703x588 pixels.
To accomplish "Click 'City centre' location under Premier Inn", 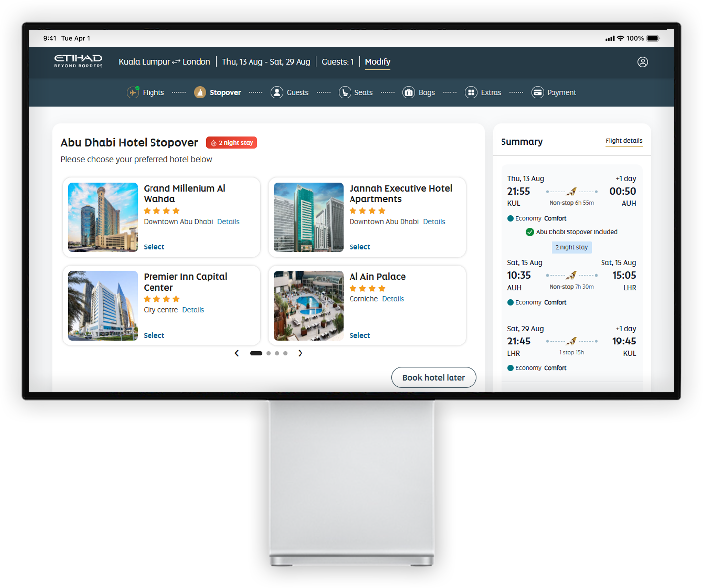I will (160, 310).
